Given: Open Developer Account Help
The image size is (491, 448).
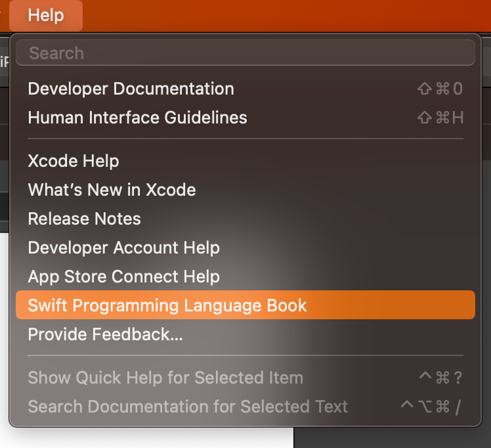Looking at the screenshot, I should 245,248.
